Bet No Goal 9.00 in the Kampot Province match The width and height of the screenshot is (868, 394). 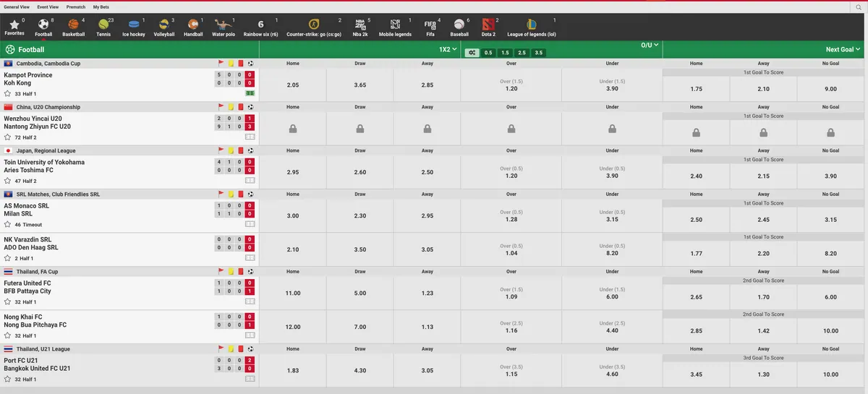[830, 89]
